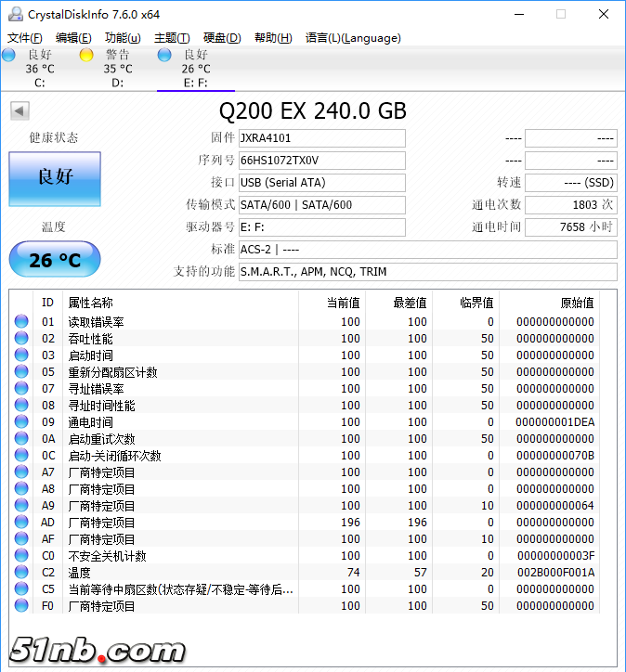Click the 原始值 column header
The width and height of the screenshot is (626, 672).
[576, 303]
